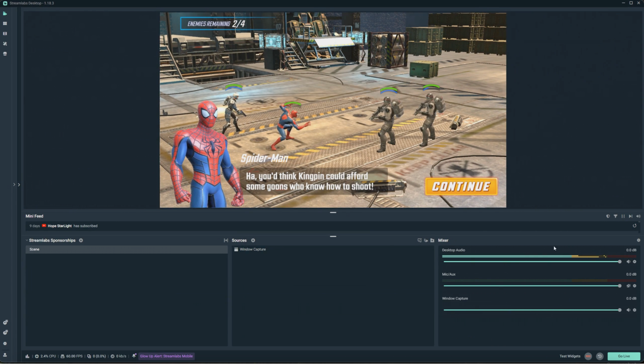Open the Editor tab in left sidebar
Viewport: 644px width, 364px height.
tap(5, 14)
